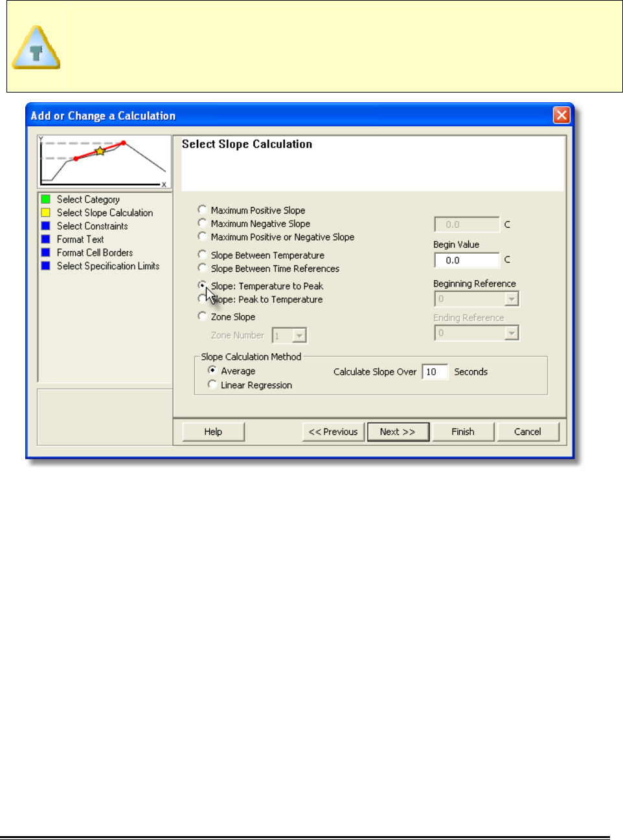The image size is (623, 840).
Task: Open the Beginning Reference dropdown
Action: (512, 299)
